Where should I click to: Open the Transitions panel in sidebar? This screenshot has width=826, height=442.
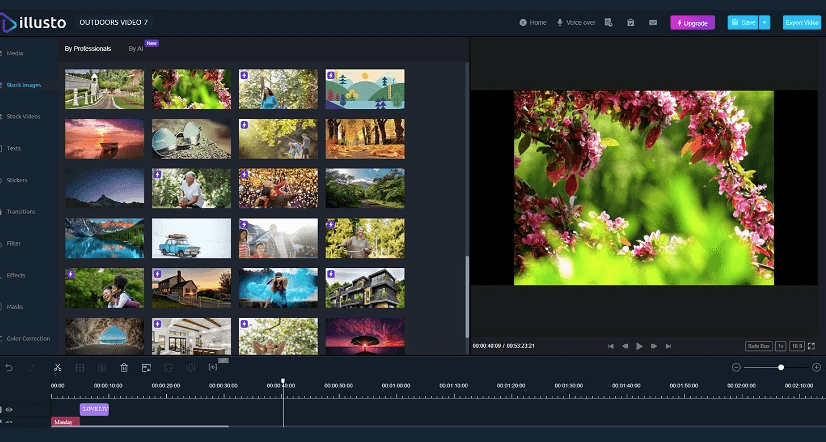click(22, 212)
